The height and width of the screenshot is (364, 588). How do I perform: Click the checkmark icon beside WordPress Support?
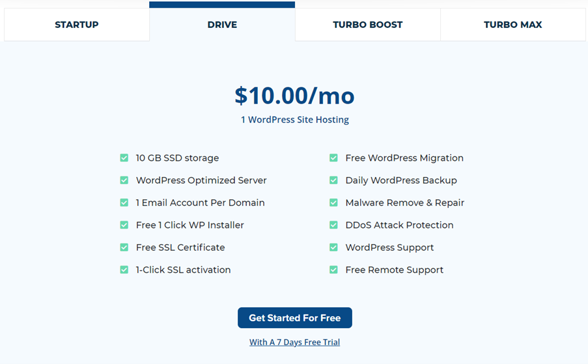click(333, 247)
